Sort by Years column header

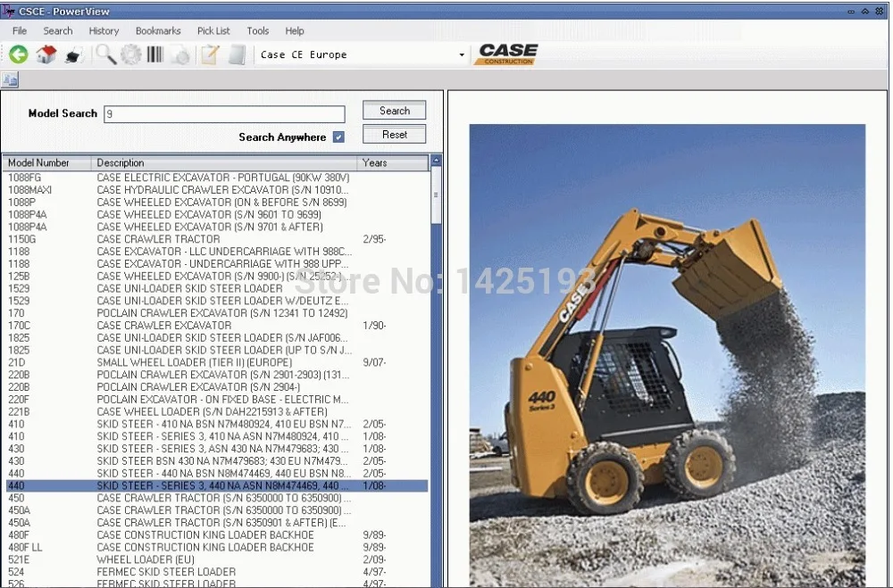392,162
